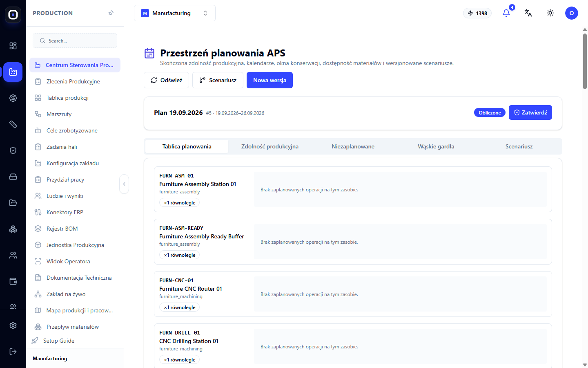This screenshot has width=588, height=368.
Task: Open the Manufacturing workspace dropdown
Action: pos(175,13)
